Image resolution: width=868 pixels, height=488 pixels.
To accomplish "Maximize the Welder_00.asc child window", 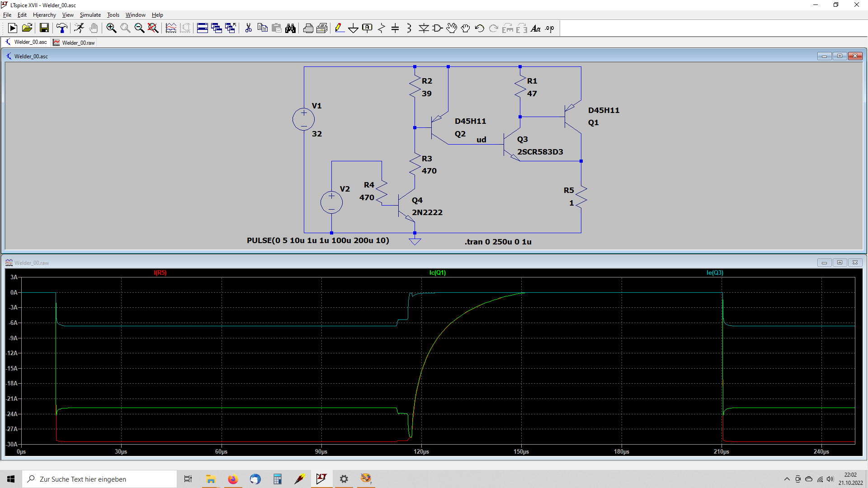I will coord(840,56).
